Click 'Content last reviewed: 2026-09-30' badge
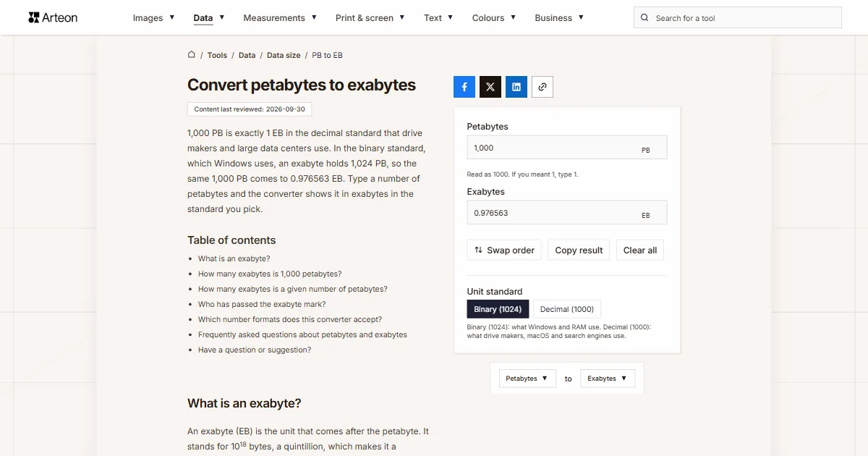 pos(250,109)
